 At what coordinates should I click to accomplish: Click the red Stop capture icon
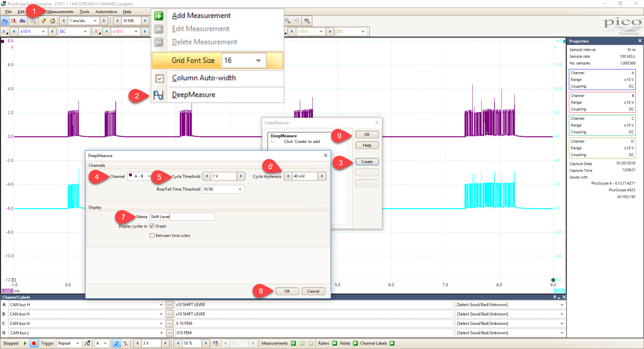tap(34, 343)
